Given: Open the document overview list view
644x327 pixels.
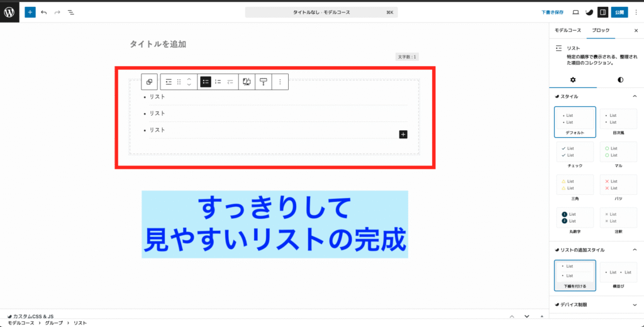Looking at the screenshot, I should pos(70,12).
